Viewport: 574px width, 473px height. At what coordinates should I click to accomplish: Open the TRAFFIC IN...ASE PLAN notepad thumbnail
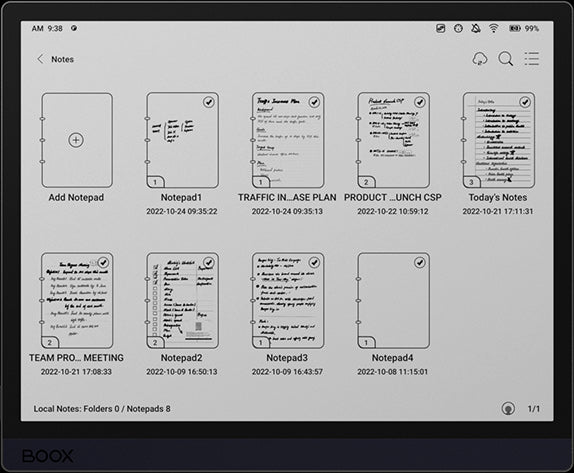(288, 140)
